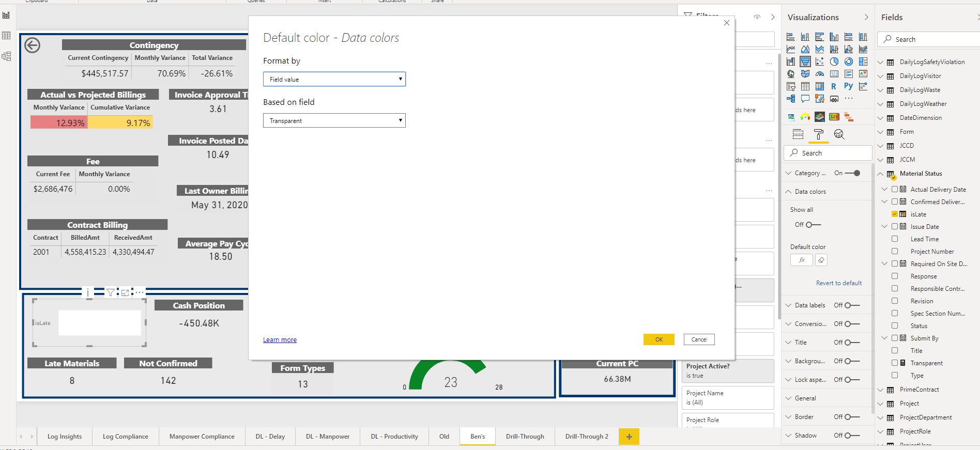Viewport: 980px width, 450px height.
Task: Select the treemap visualization
Action: [863, 61]
